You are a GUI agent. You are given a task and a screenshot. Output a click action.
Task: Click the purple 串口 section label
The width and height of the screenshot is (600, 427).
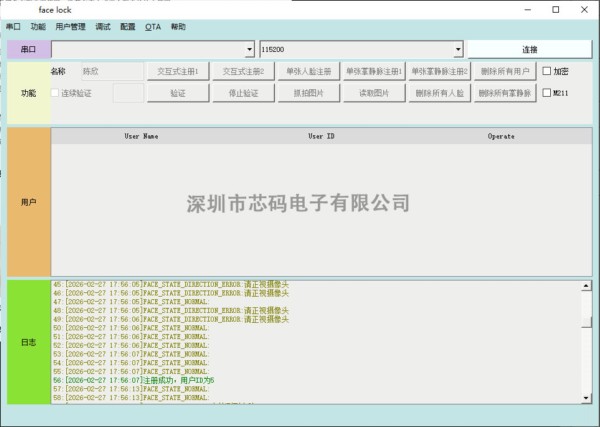pos(29,49)
